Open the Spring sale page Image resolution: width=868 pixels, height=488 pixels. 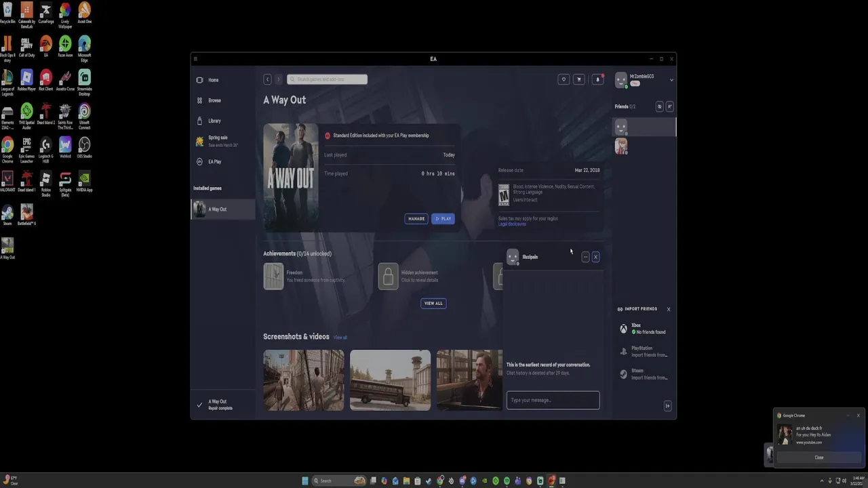223,141
